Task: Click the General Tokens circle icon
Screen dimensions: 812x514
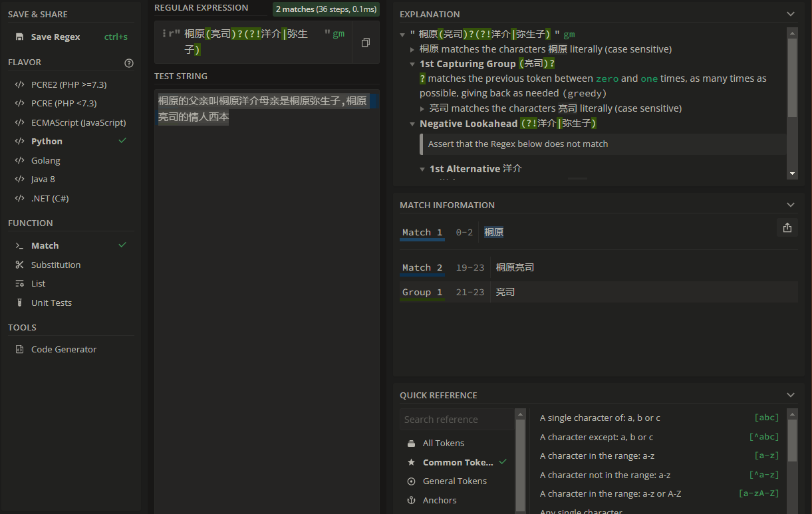Action: [411, 481]
